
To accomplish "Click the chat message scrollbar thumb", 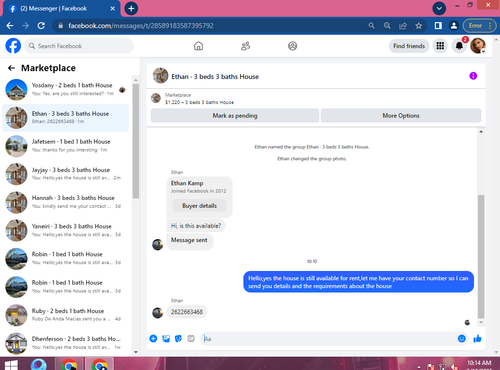I will coord(481,257).
